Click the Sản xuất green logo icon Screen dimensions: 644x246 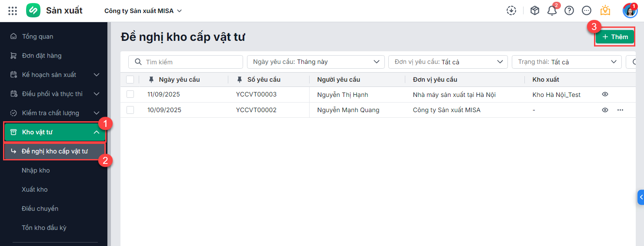point(33,10)
